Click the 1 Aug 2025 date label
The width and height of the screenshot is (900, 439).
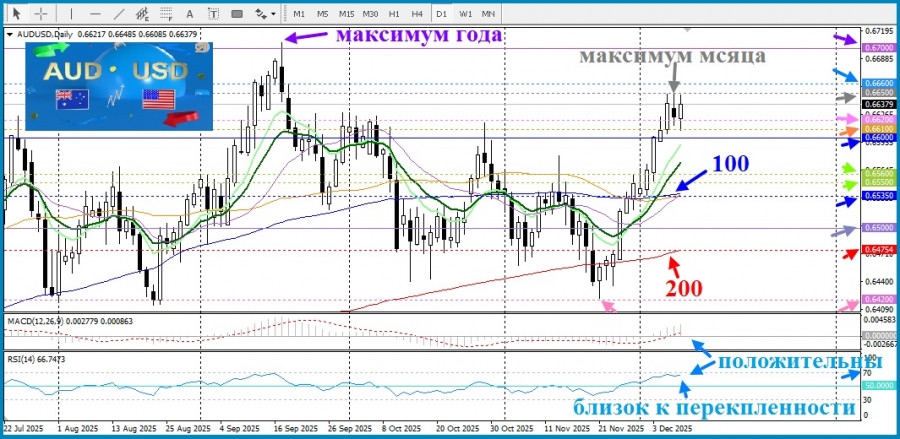(x=77, y=429)
